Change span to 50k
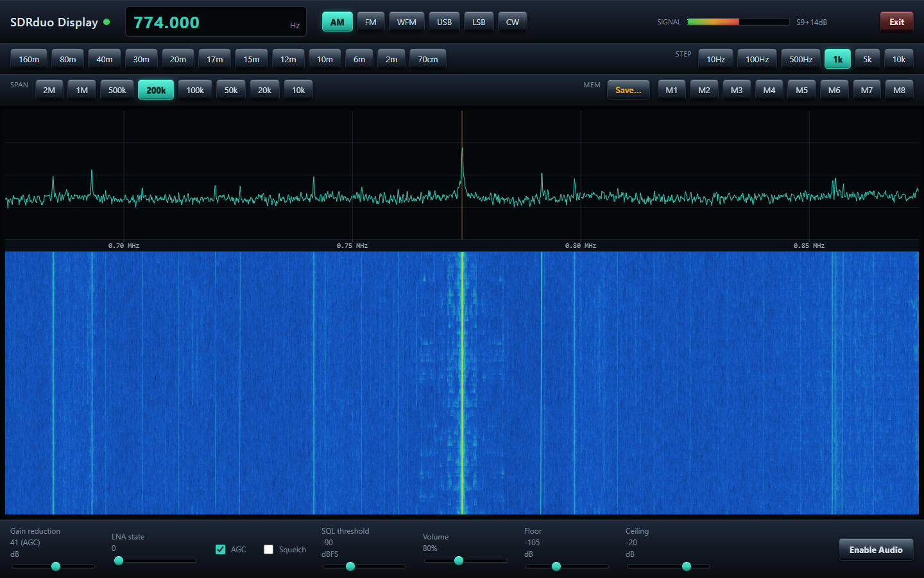Image resolution: width=924 pixels, height=578 pixels. (231, 90)
